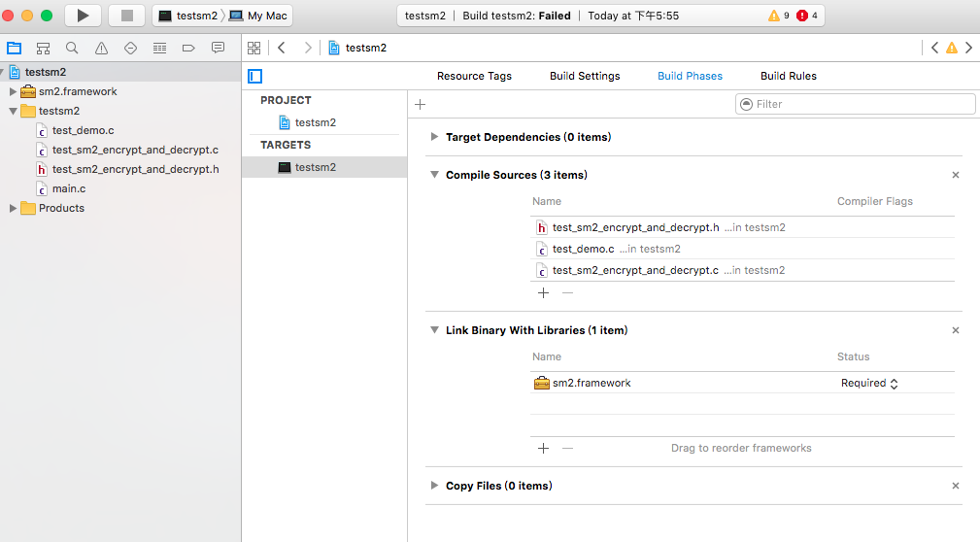Image resolution: width=980 pixels, height=542 pixels.
Task: Open the debug navigator icon
Action: (x=159, y=49)
